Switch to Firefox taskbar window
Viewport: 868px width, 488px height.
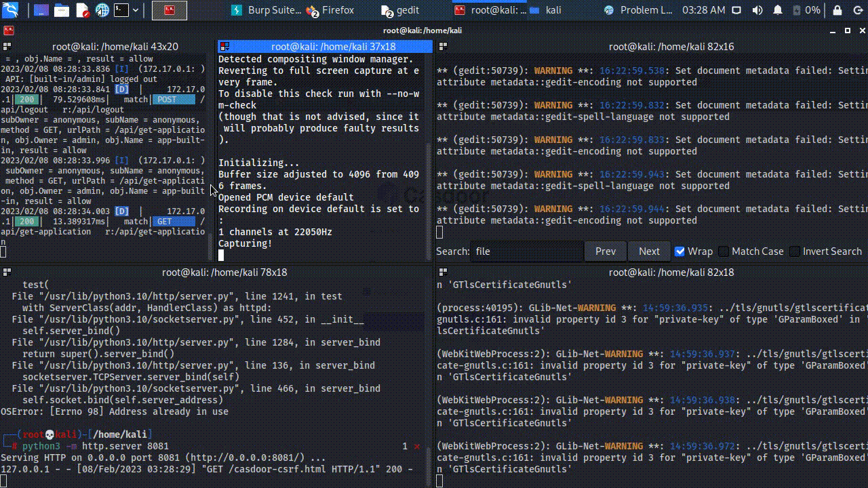point(330,10)
